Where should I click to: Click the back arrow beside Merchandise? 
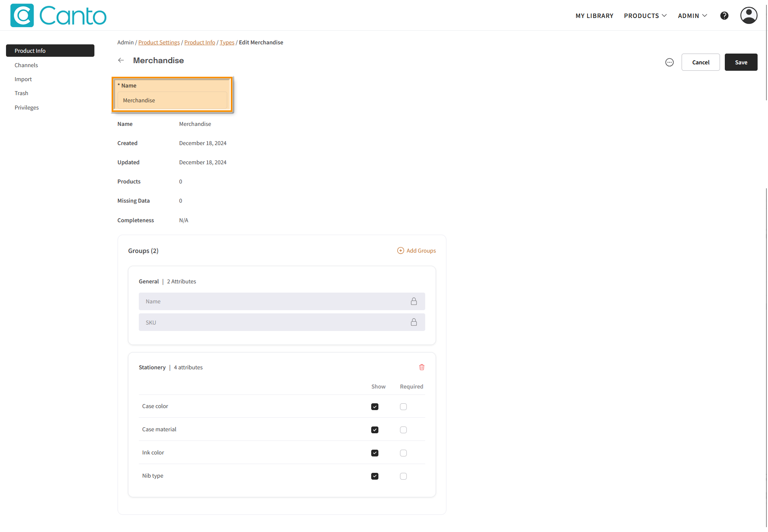click(x=121, y=60)
